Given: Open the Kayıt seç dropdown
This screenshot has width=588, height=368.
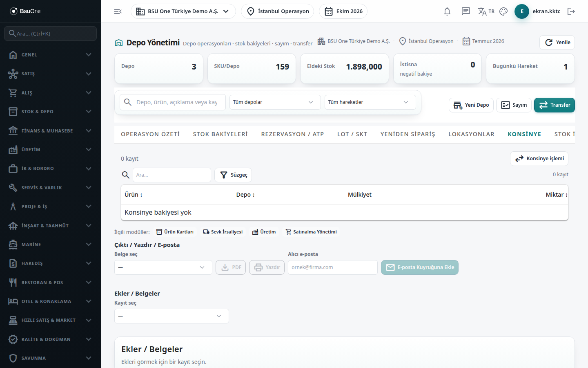Looking at the screenshot, I should [171, 316].
